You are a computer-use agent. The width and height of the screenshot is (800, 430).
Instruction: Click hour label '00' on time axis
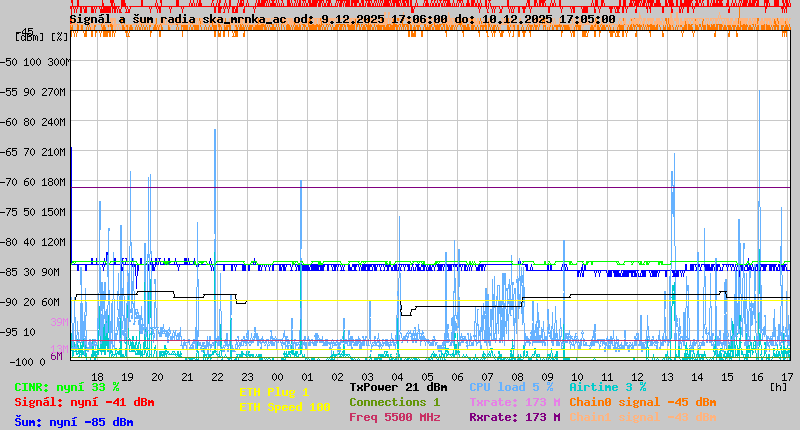point(278,377)
